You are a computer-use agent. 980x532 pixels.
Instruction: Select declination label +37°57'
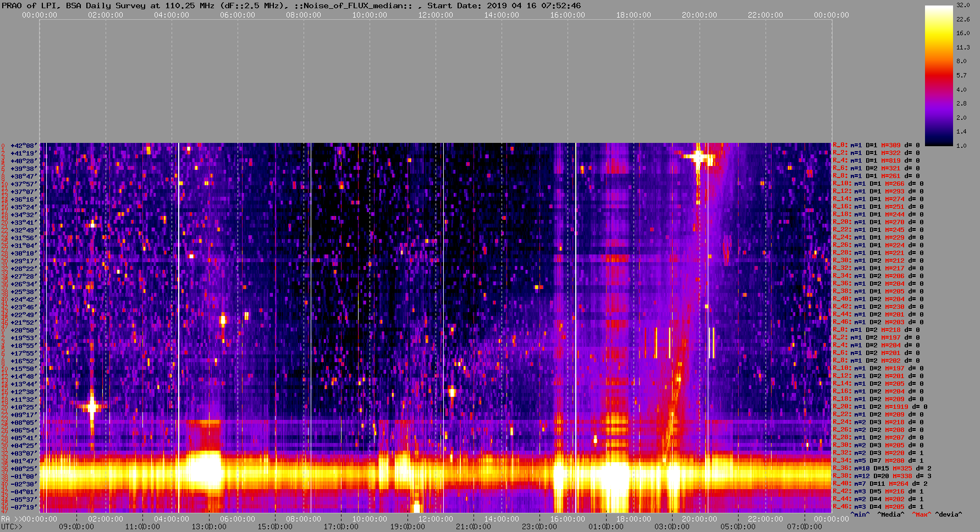coord(24,184)
